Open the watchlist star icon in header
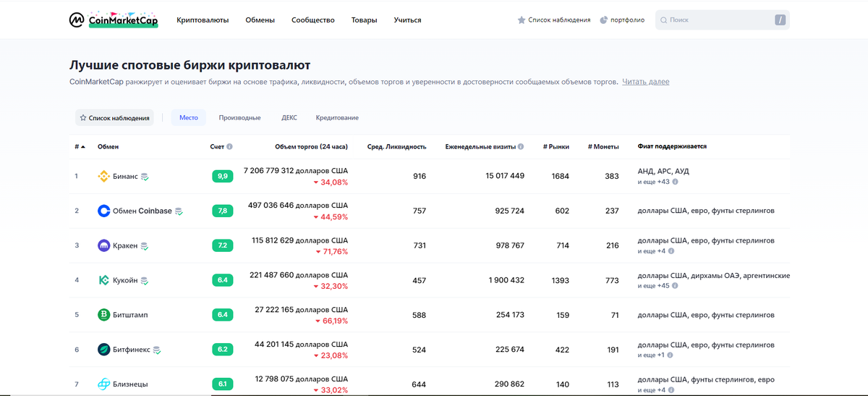The height and width of the screenshot is (396, 868). [x=522, y=20]
